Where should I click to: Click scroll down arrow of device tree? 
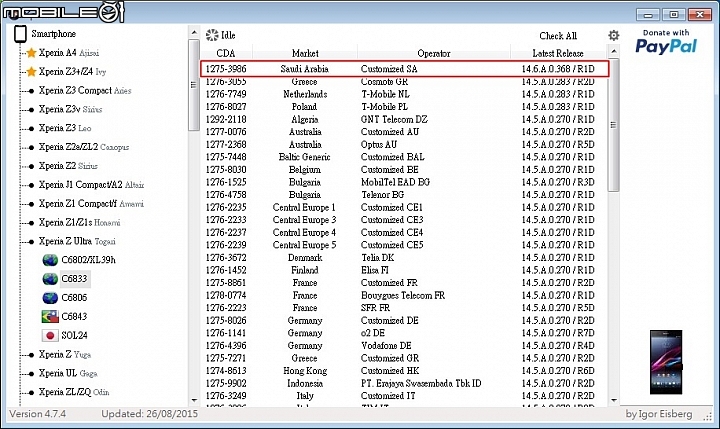pyautogui.click(x=194, y=401)
